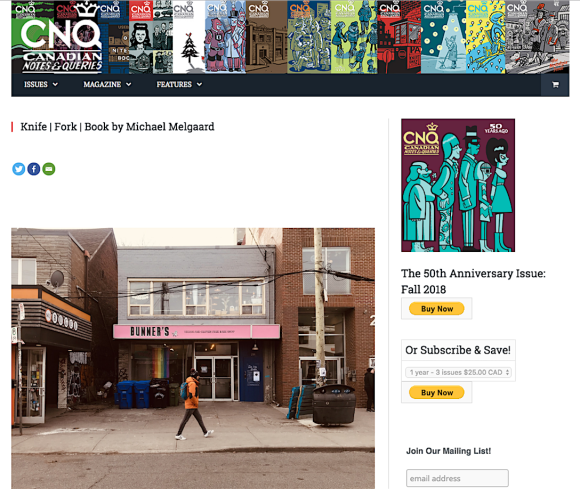Click the CNQ Canadian Notes & Queries logo

tap(61, 44)
